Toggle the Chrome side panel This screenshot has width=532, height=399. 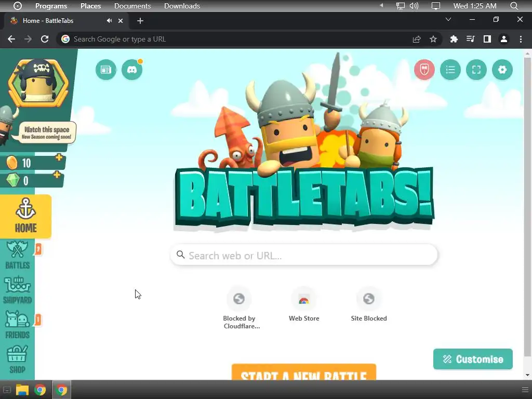[x=487, y=39]
